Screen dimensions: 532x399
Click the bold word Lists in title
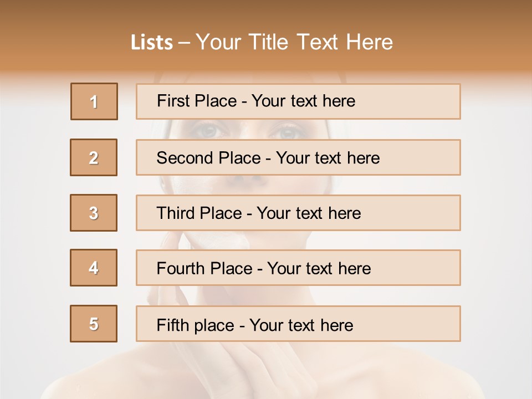point(151,43)
